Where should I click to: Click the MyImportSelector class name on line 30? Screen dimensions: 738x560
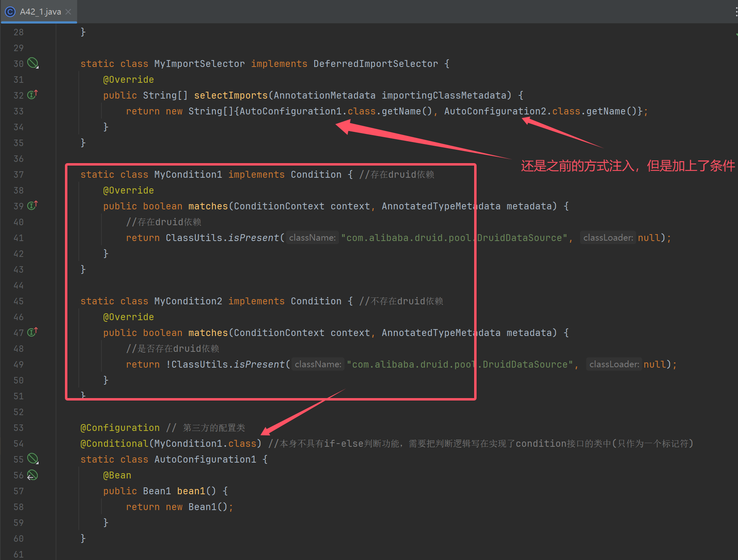pos(199,64)
